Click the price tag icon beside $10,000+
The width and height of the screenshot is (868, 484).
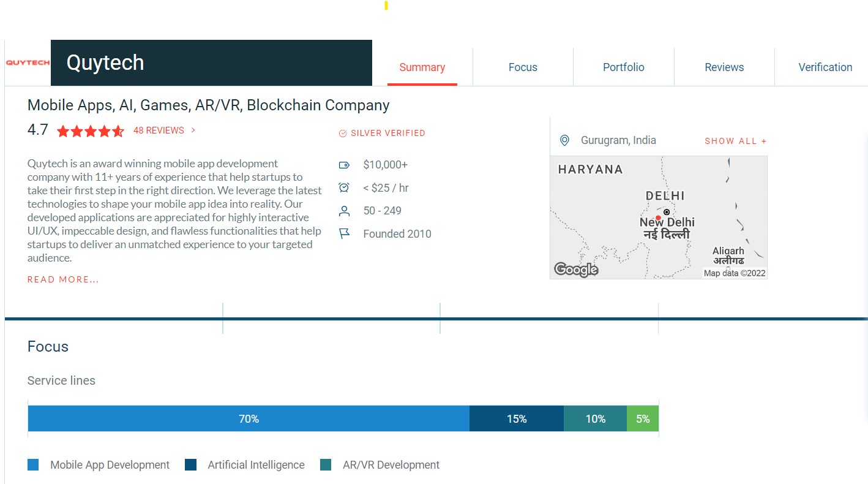point(344,165)
